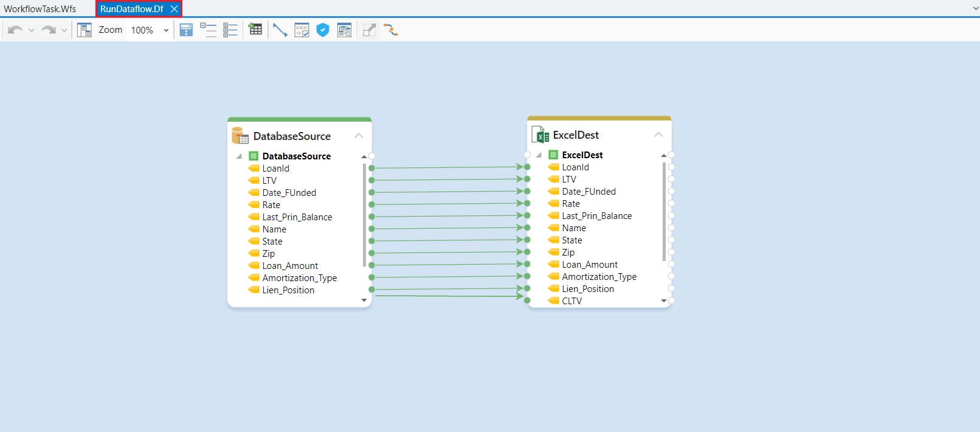Image resolution: width=980 pixels, height=432 pixels.
Task: Click the redo arrow icon
Action: point(48,30)
